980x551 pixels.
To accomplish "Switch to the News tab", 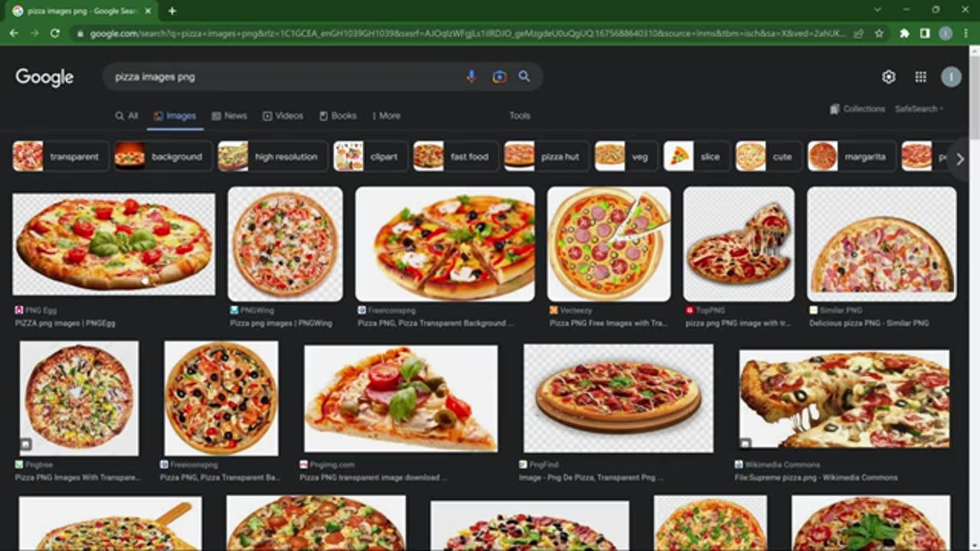I will [229, 116].
